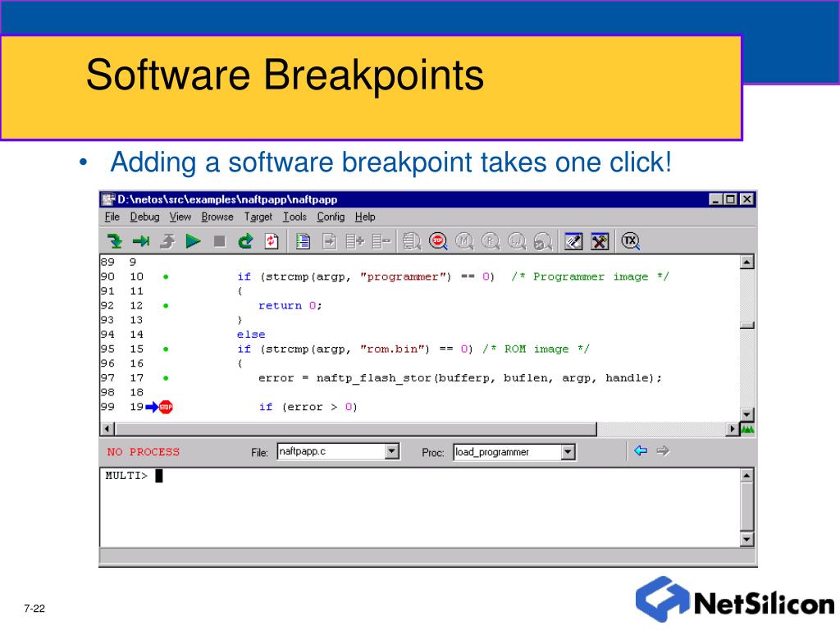Image resolution: width=840 pixels, height=630 pixels.
Task: Open the File dropdown showing naftpapp.c
Action: point(392,451)
